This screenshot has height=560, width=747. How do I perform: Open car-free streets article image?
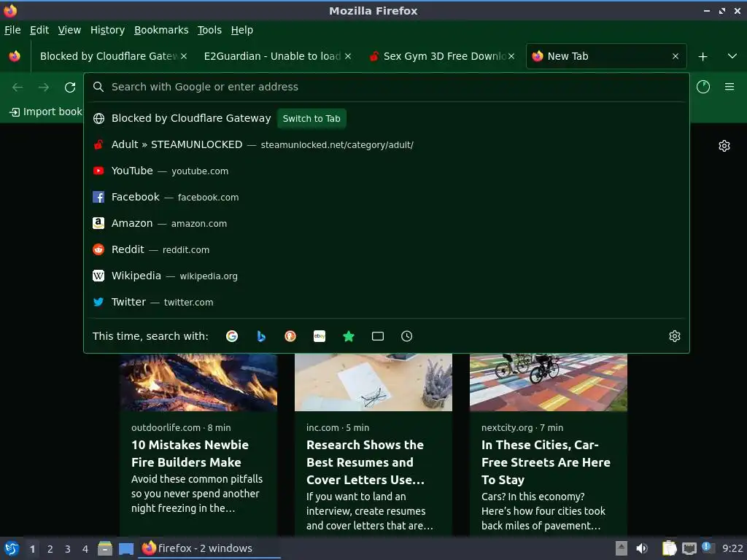coord(549,382)
